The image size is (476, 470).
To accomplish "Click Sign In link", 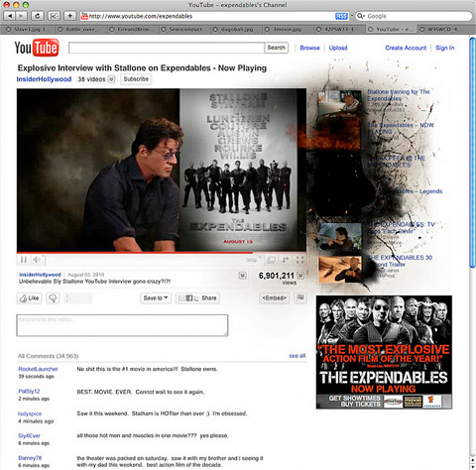I will point(445,48).
